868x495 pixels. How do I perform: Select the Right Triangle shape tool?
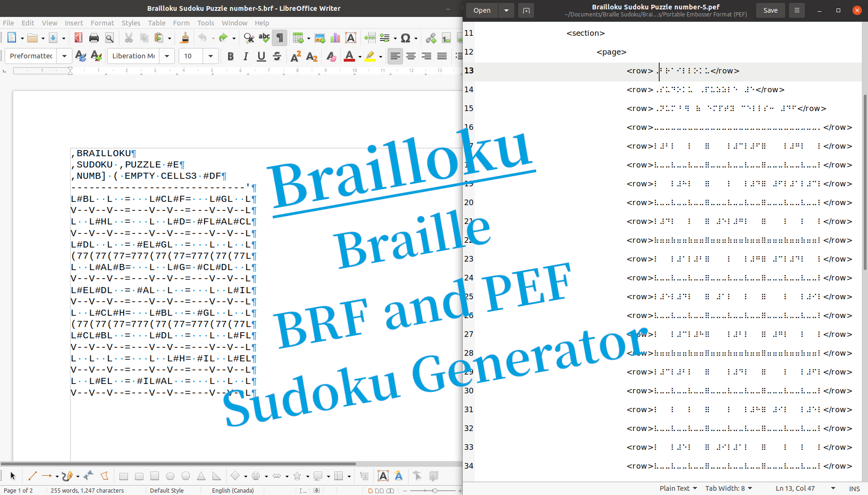(216, 476)
